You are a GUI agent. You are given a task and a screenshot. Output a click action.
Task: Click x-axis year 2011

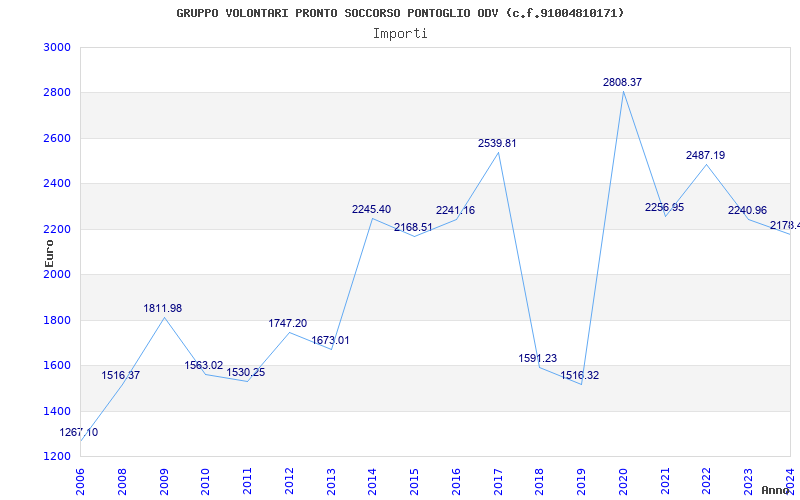pos(247,481)
